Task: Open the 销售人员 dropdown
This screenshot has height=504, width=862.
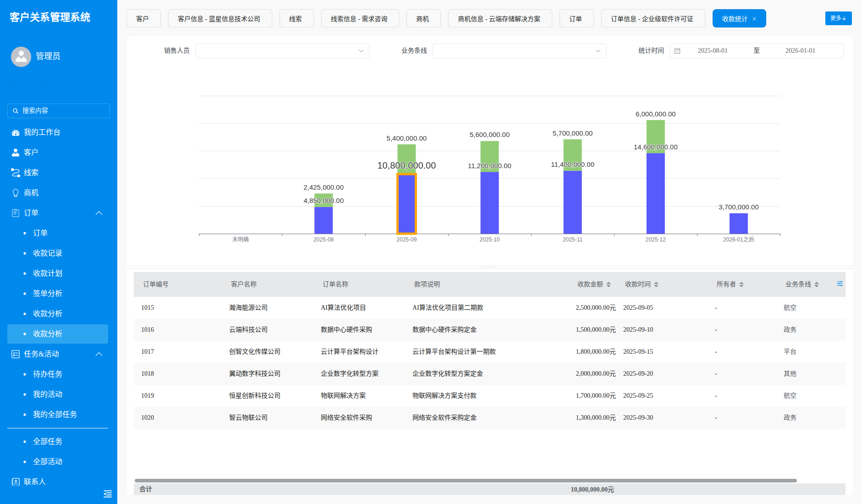Action: (282, 51)
